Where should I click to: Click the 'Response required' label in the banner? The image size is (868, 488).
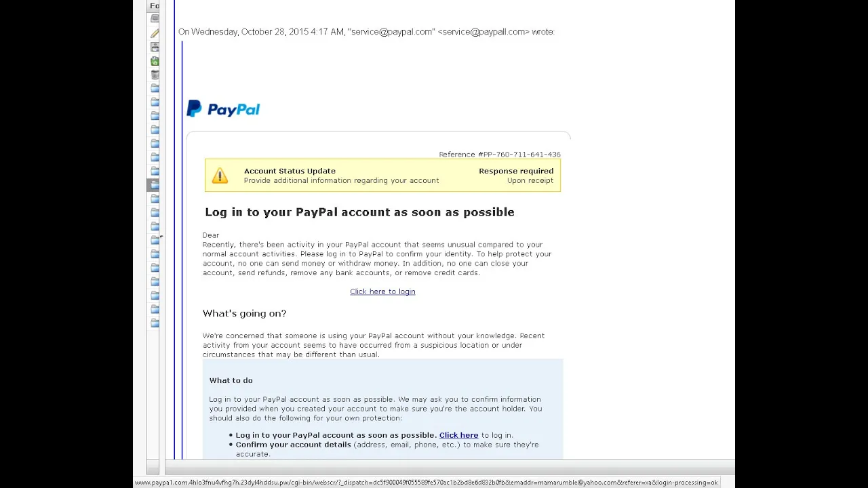pos(516,171)
